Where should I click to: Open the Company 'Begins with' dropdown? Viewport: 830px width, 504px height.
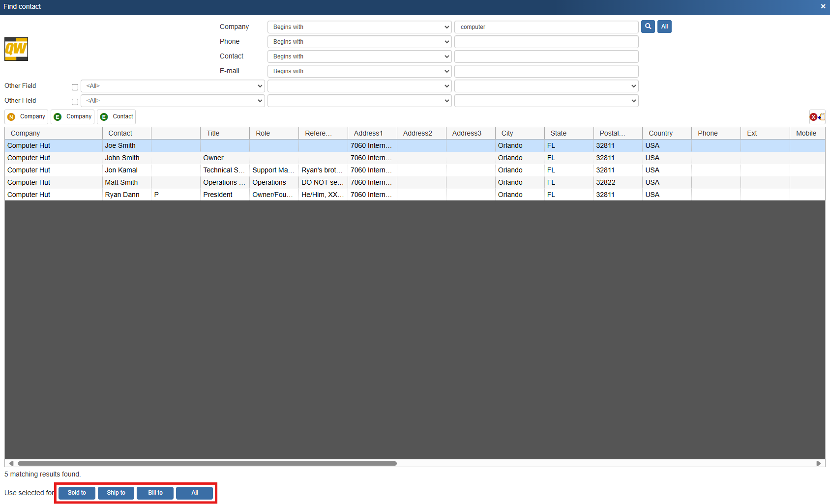[359, 27]
